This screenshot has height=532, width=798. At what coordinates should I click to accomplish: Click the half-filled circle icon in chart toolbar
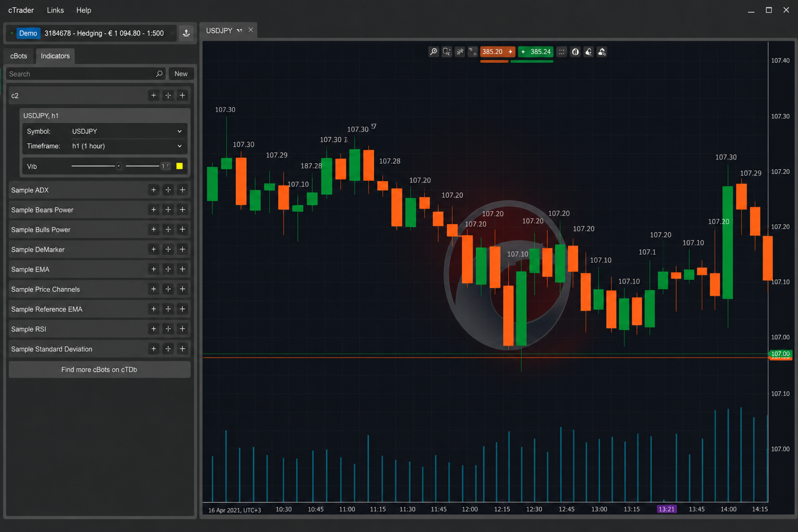pos(575,52)
